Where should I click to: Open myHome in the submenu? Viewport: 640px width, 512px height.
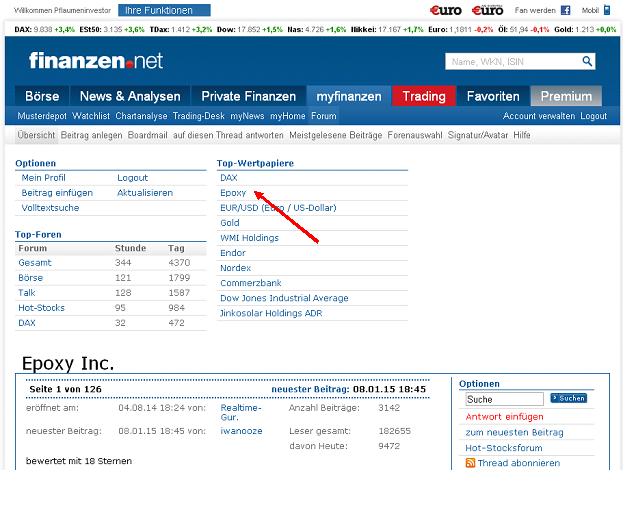tap(288, 116)
